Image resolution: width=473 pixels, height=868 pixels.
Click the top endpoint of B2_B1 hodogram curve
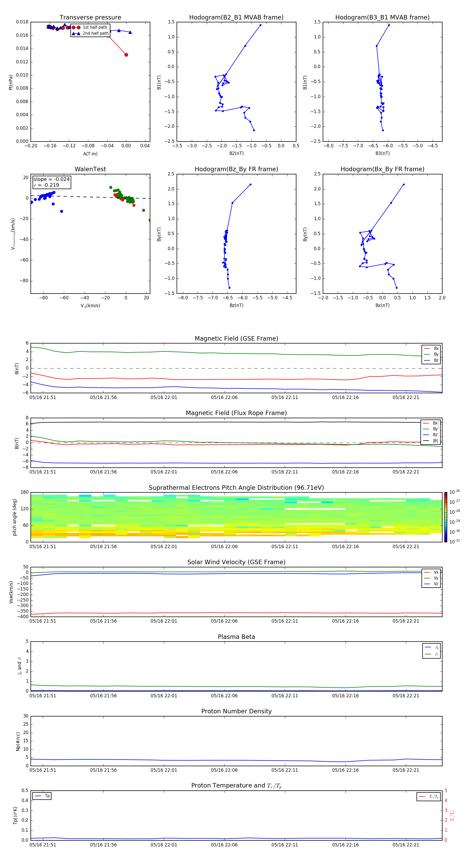(260, 25)
